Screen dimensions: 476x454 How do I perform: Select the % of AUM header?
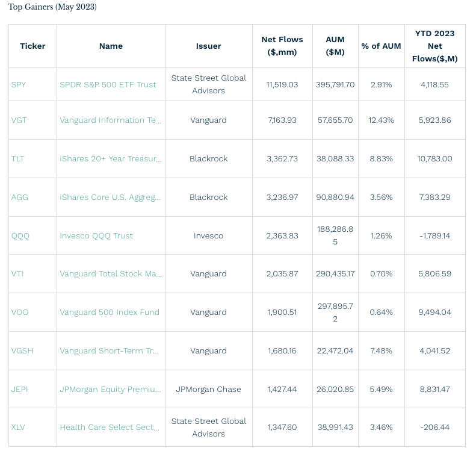382,46
